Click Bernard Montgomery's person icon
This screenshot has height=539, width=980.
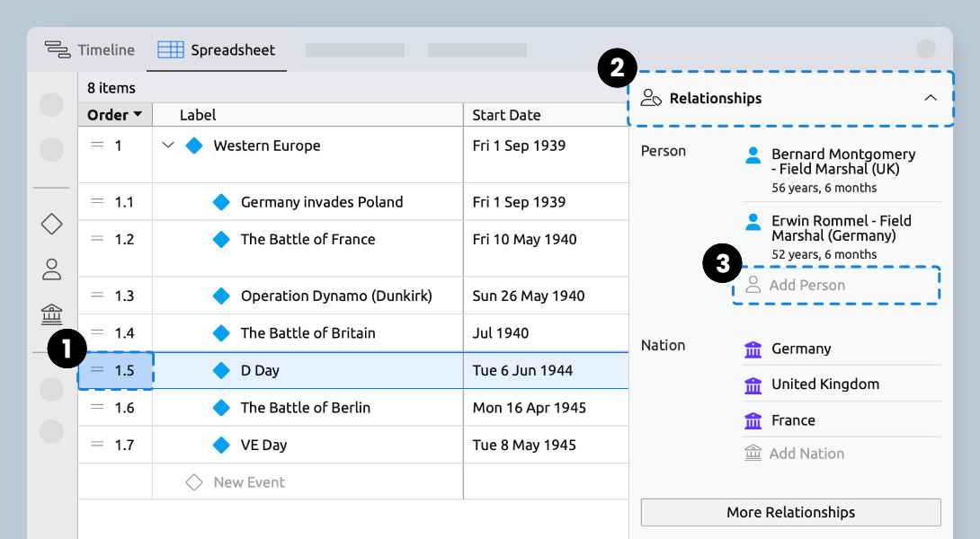[x=753, y=155]
